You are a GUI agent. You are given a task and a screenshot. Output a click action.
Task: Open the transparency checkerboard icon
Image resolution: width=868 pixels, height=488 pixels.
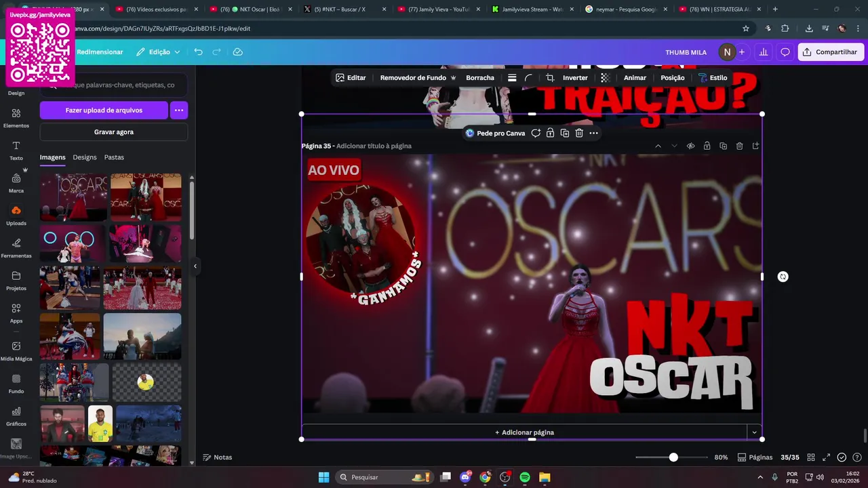(x=606, y=78)
